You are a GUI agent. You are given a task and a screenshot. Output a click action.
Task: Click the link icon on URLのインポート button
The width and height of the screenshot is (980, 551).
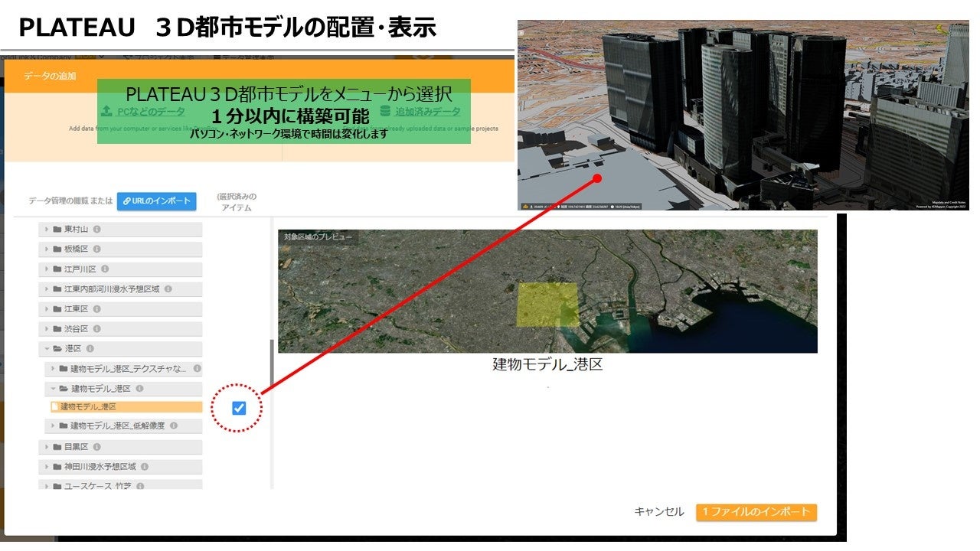(x=126, y=199)
